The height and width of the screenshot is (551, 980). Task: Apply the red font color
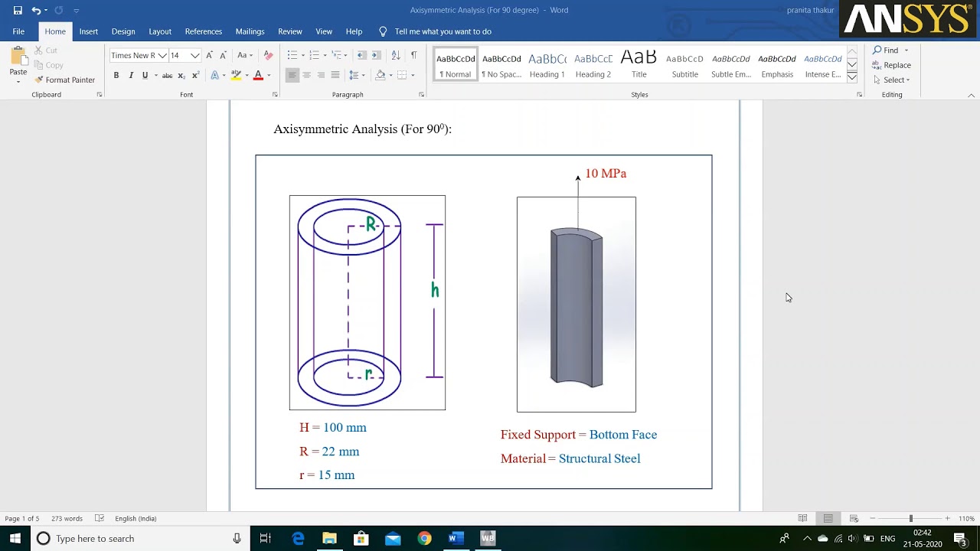click(x=258, y=75)
